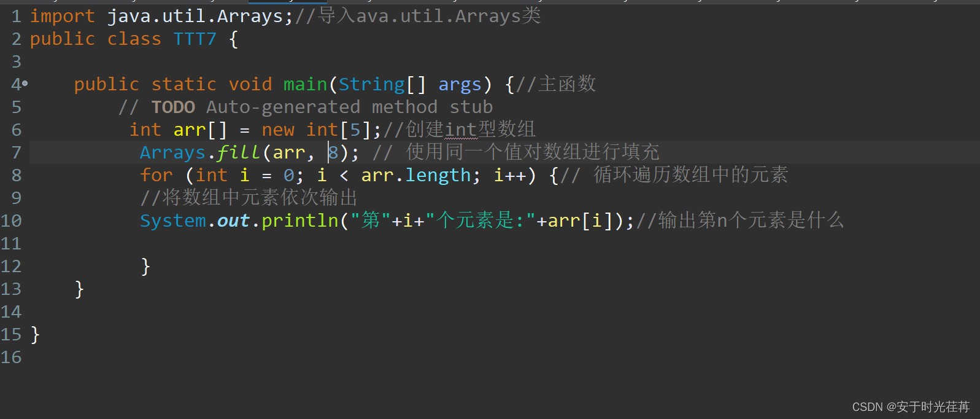
Task: Click the array size '5' in 'int[5]'
Action: [x=355, y=130]
